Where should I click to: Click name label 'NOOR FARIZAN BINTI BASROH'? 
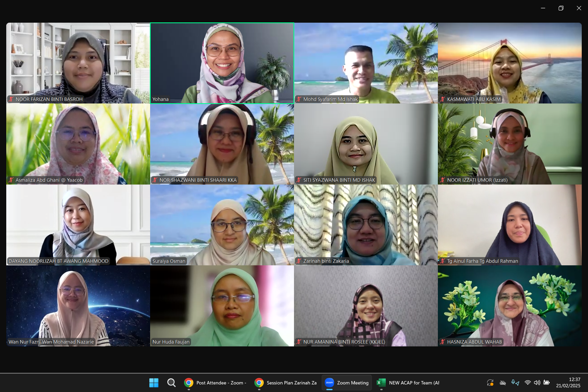49,99
